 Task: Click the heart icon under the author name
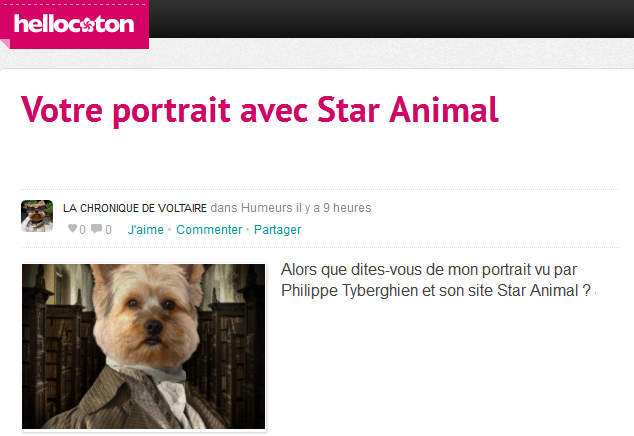pyautogui.click(x=72, y=229)
